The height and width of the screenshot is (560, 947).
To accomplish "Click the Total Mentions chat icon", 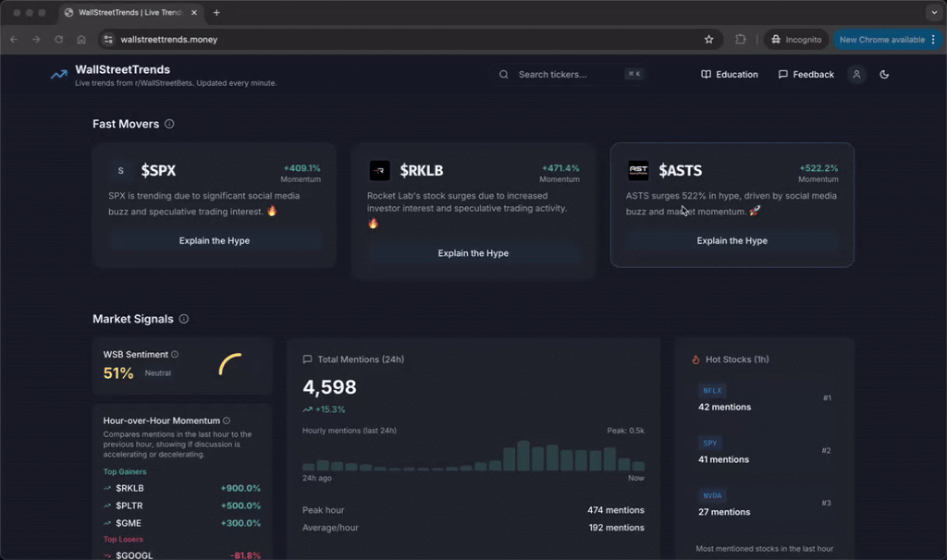I will coord(307,359).
